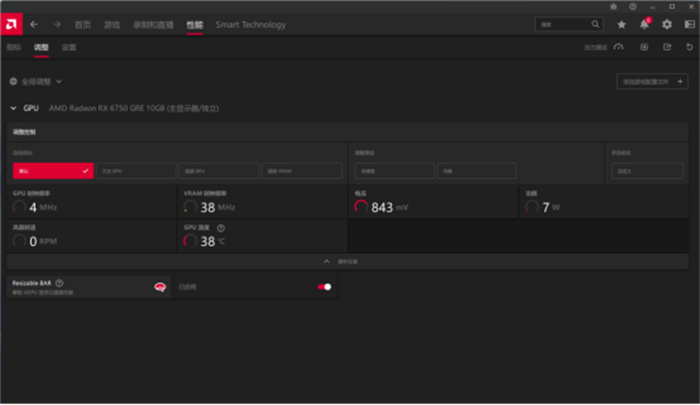Open the Smart Technology tab
Screen dimensions: 700x405
point(250,25)
